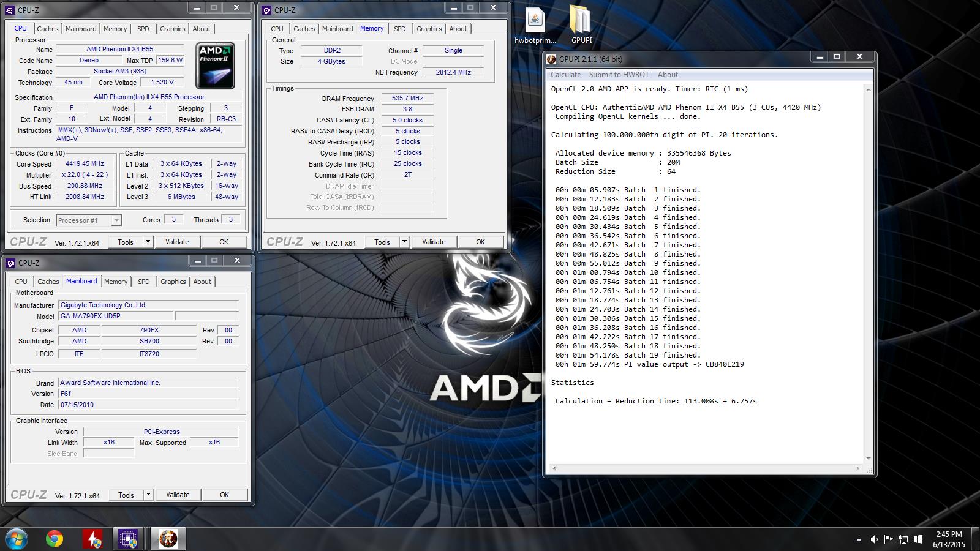Click the Windows Start orb
This screenshot has width=980, height=551.
pyautogui.click(x=17, y=539)
